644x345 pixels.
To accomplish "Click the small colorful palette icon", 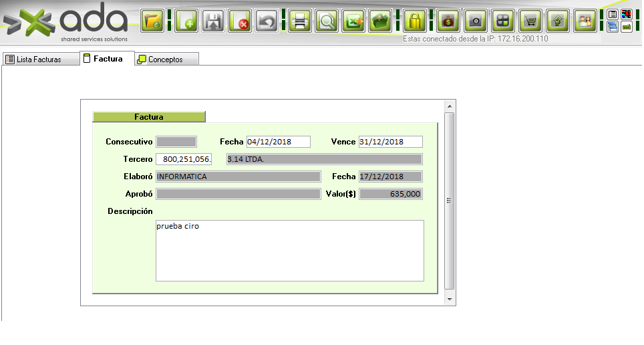I will 627,15.
